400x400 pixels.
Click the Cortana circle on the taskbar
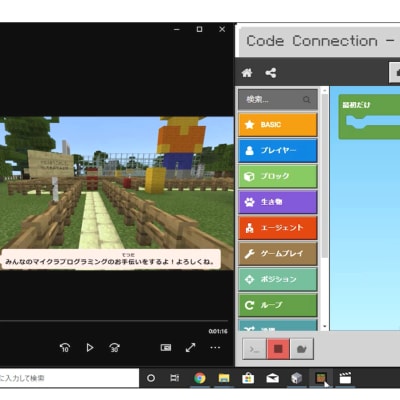tap(151, 378)
